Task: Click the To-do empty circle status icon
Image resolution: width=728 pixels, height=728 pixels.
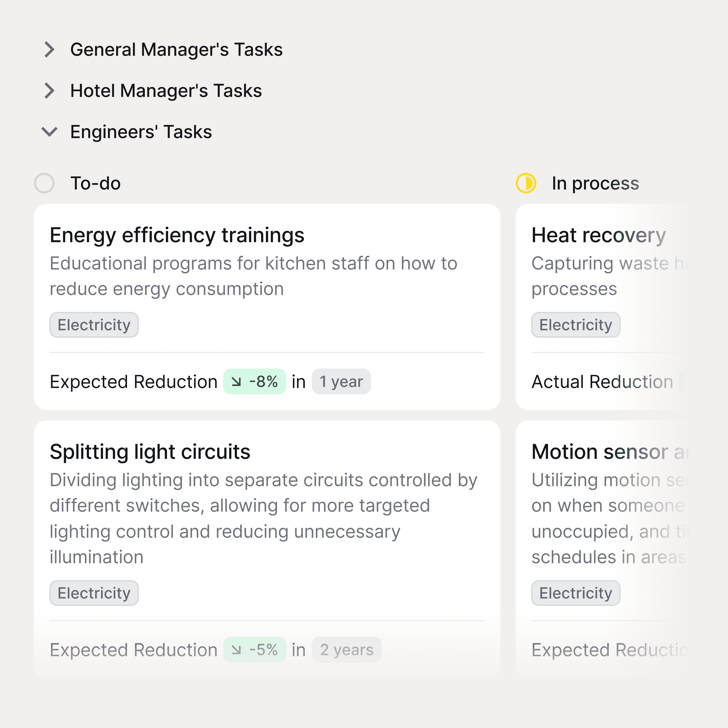Action: [44, 183]
